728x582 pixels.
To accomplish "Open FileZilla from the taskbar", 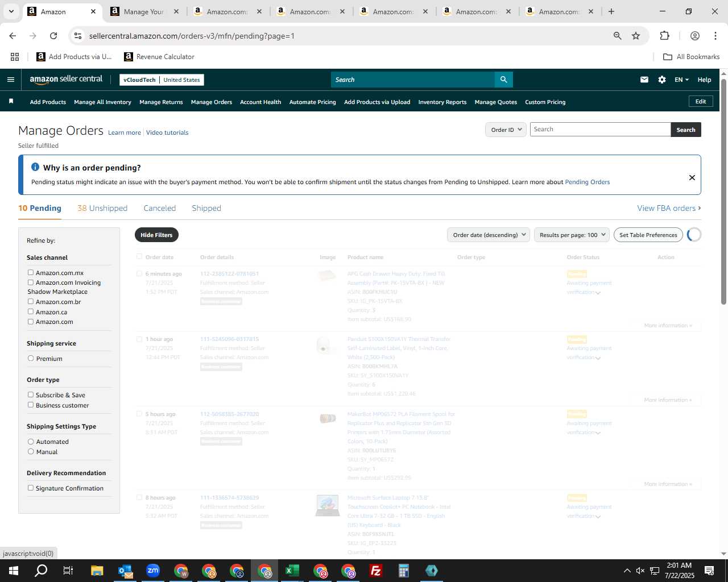I will click(376, 571).
